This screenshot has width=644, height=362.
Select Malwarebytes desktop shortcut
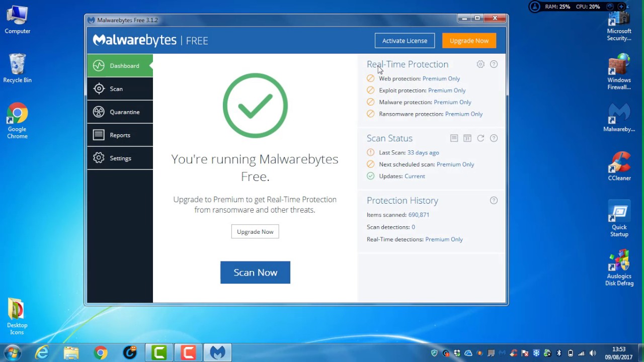click(619, 118)
